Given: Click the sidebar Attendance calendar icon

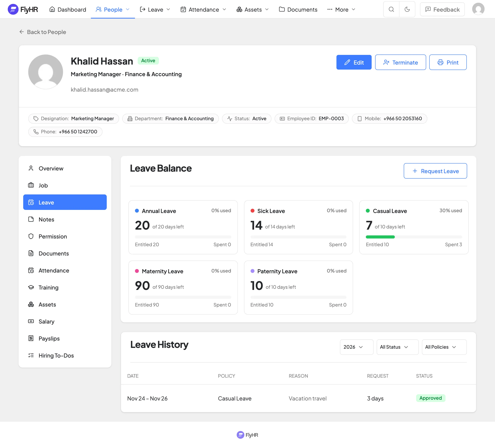Looking at the screenshot, I should click(31, 270).
